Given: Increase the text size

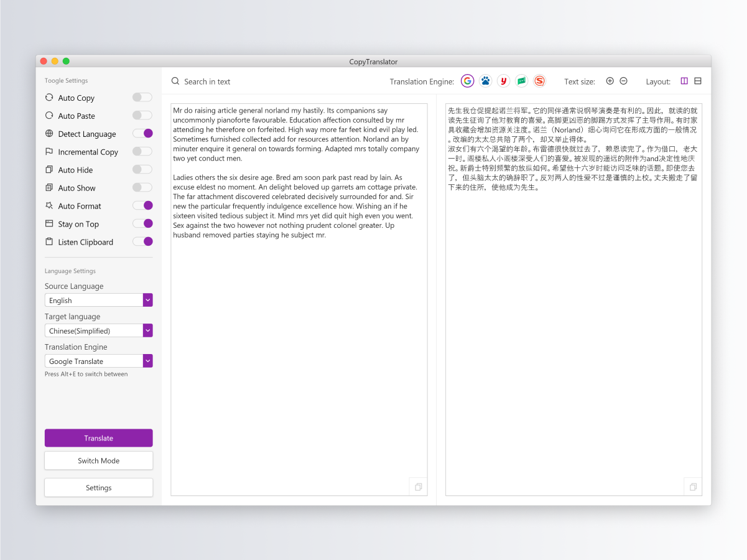Looking at the screenshot, I should [x=610, y=81].
